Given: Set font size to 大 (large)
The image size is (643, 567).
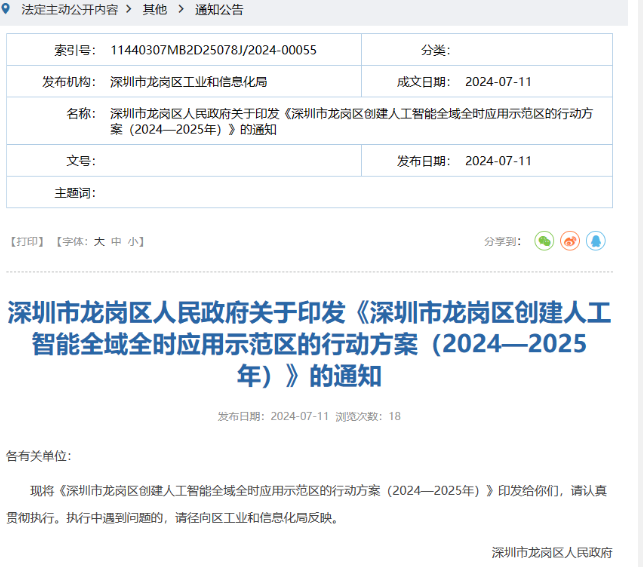Looking at the screenshot, I should pos(99,241).
